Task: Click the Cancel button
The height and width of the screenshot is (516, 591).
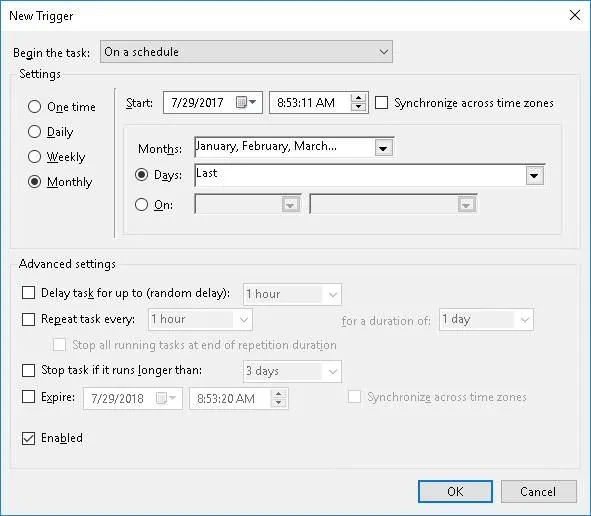Action: point(539,492)
